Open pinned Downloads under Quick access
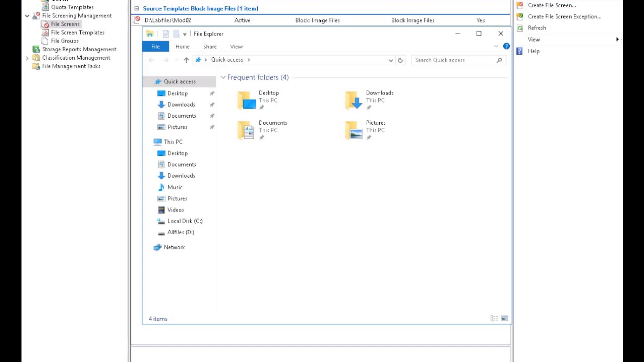Viewport: 644px width, 362px height. click(181, 104)
